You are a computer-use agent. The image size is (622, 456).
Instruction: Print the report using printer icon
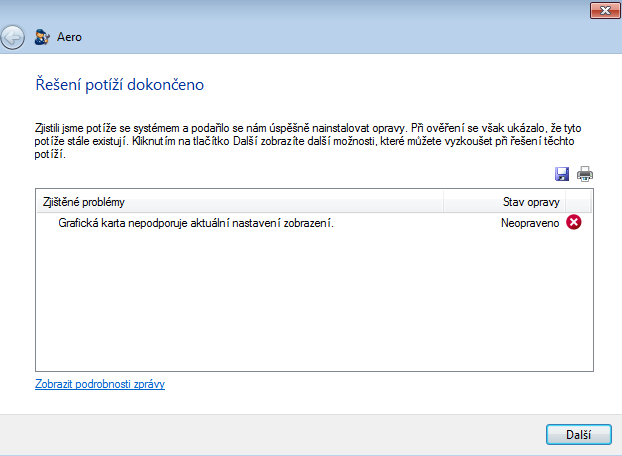coord(585,174)
